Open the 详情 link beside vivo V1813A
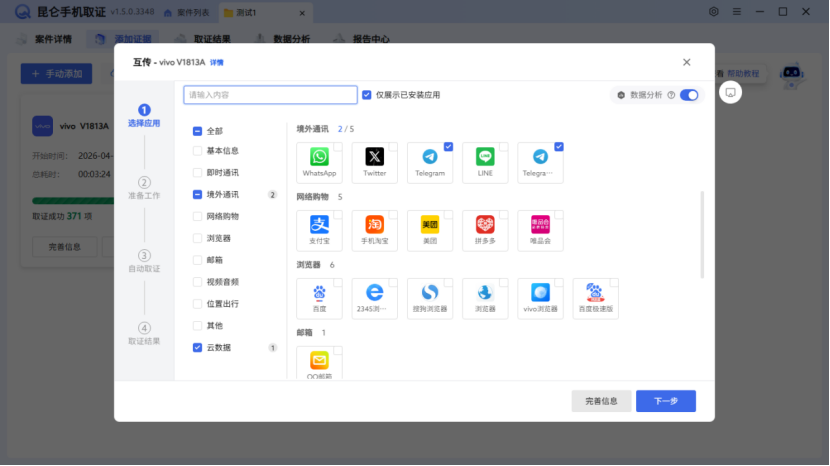Image resolution: width=830 pixels, height=466 pixels. 216,62
